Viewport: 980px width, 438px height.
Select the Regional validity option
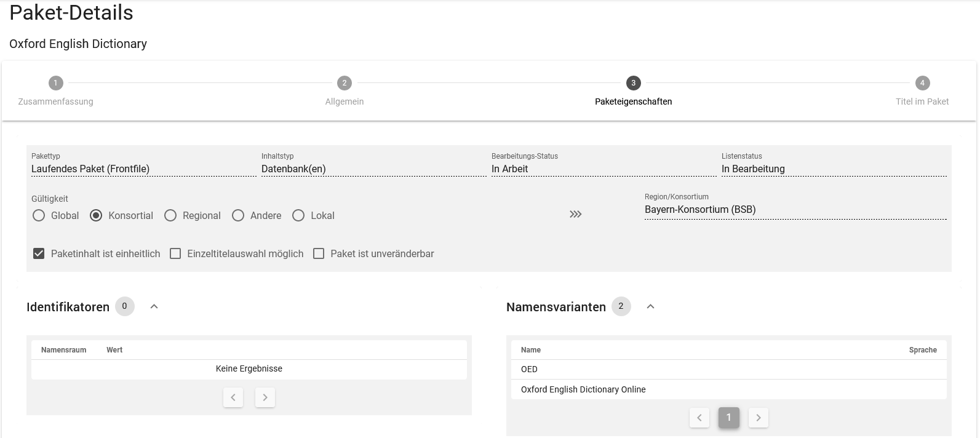pyautogui.click(x=170, y=215)
